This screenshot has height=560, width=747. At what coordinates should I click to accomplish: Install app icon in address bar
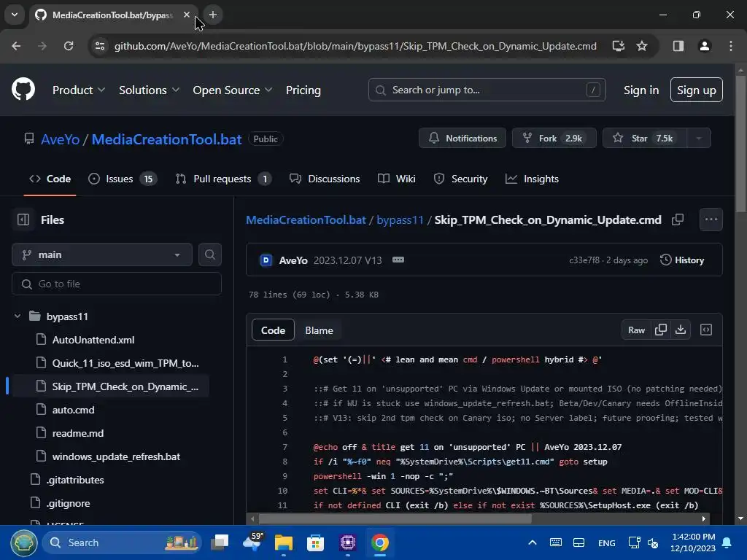click(619, 46)
